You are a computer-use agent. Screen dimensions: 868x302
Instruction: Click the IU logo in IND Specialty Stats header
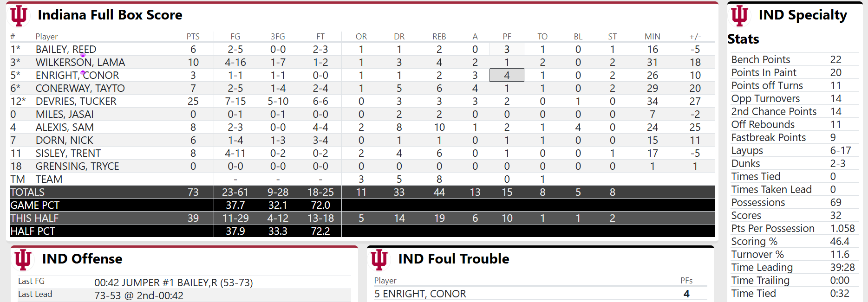[739, 15]
